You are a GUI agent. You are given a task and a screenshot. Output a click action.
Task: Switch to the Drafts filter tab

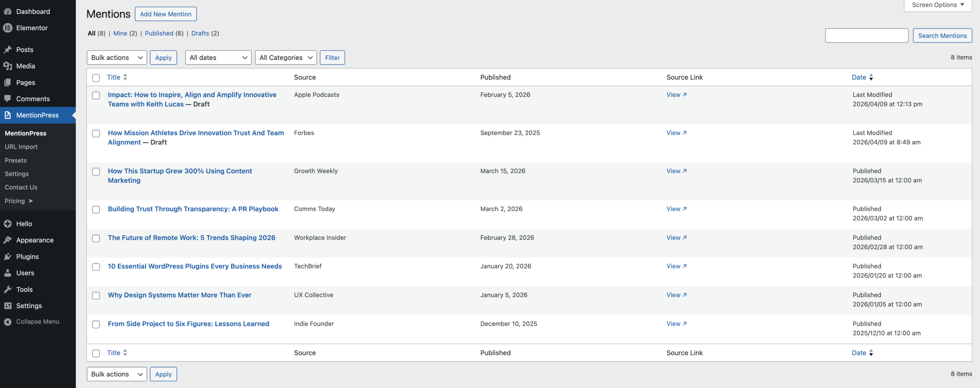(200, 33)
